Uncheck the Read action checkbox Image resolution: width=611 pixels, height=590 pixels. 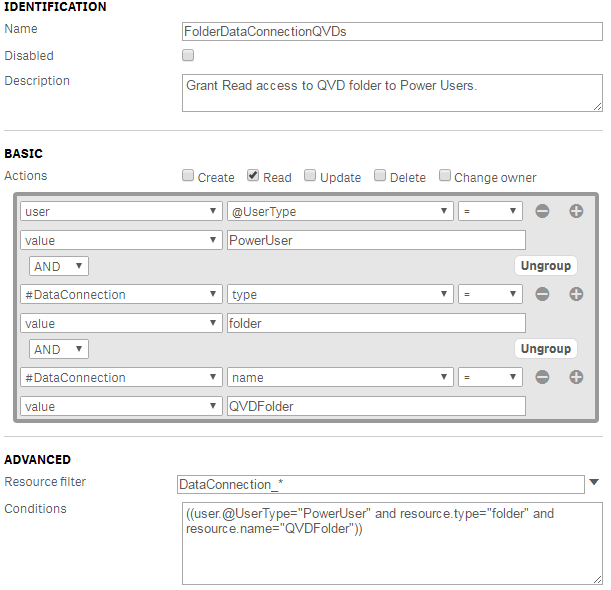click(x=253, y=176)
